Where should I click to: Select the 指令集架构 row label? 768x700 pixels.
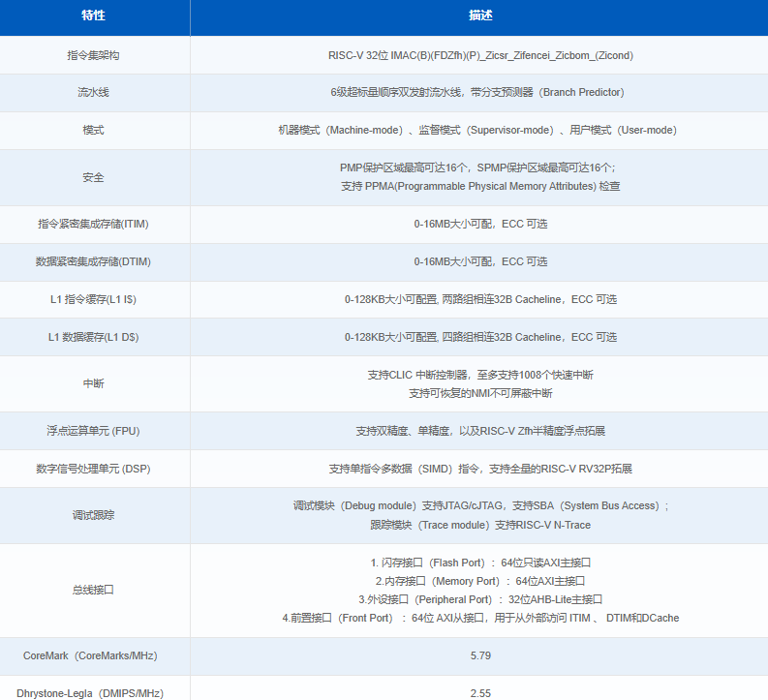tap(94, 55)
